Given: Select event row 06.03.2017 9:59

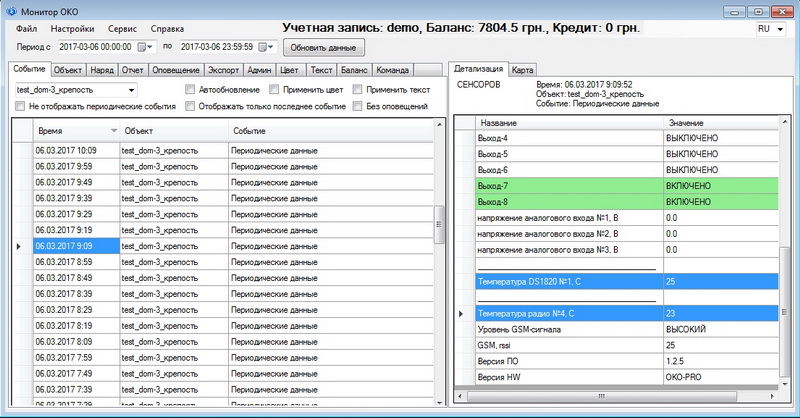Looking at the screenshot, I should tap(233, 166).
